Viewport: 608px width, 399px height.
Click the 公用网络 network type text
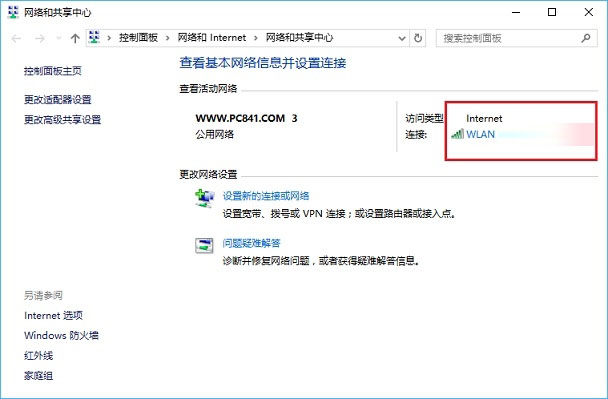coord(214,135)
